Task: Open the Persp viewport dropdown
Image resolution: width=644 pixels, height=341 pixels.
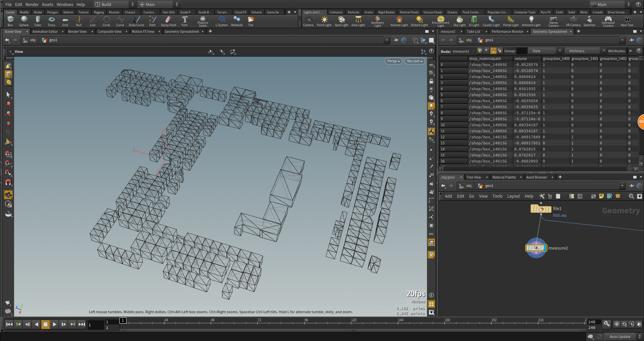Action: click(x=393, y=61)
